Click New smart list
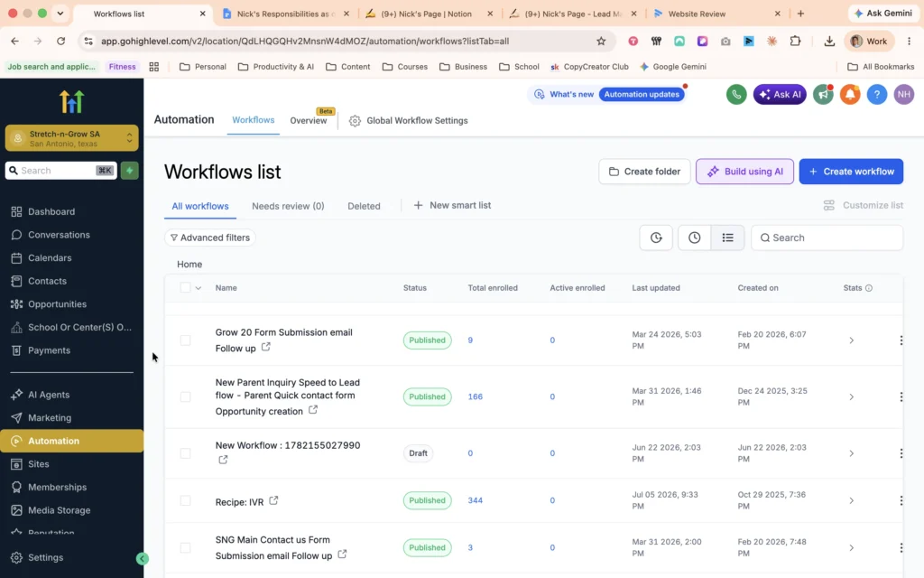924x578 pixels. pyautogui.click(x=453, y=205)
